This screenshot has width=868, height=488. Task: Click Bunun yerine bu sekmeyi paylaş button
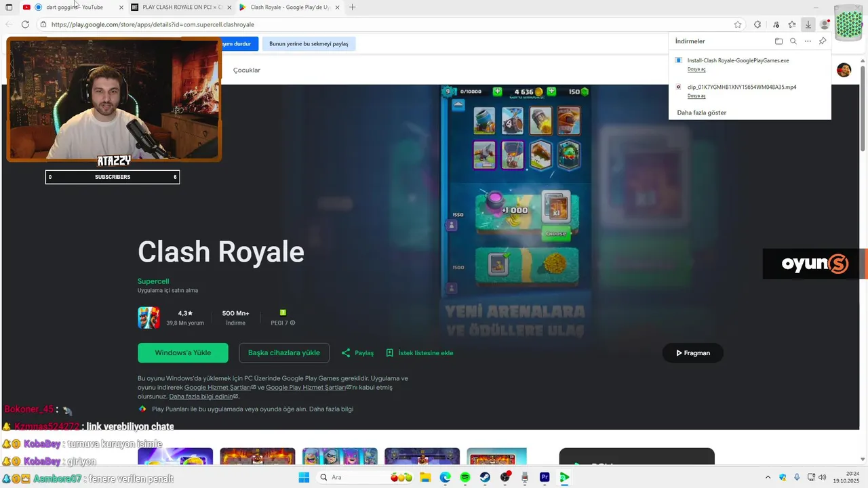point(309,44)
